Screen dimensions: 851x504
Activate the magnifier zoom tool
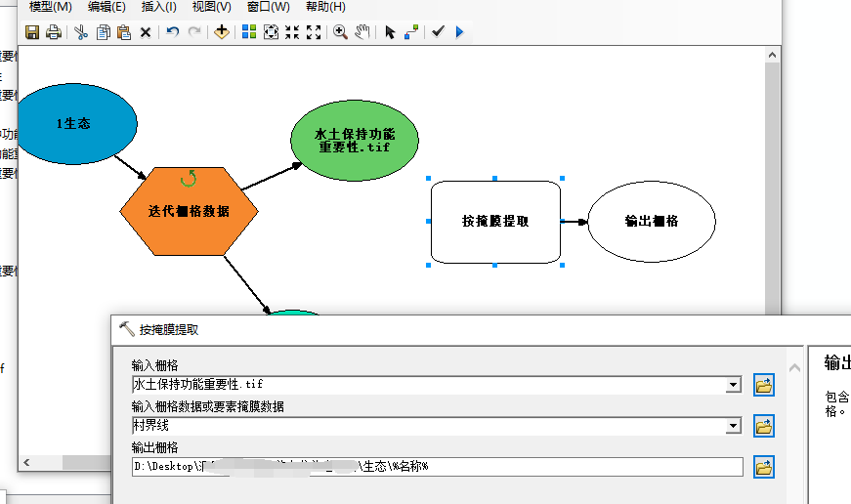(x=340, y=32)
